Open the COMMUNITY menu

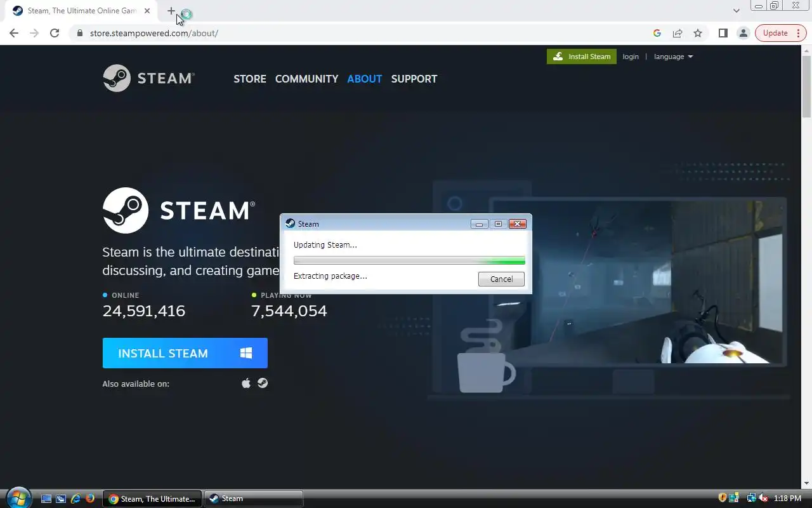click(306, 79)
